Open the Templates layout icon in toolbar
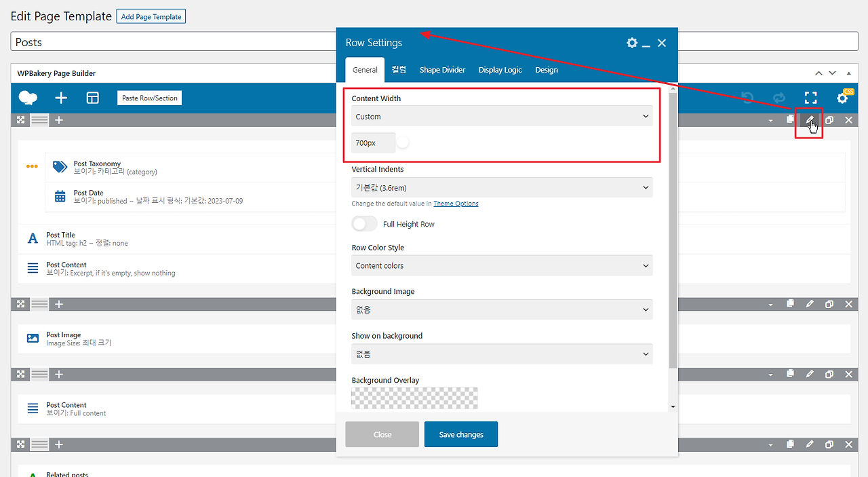868x477 pixels. click(x=93, y=98)
